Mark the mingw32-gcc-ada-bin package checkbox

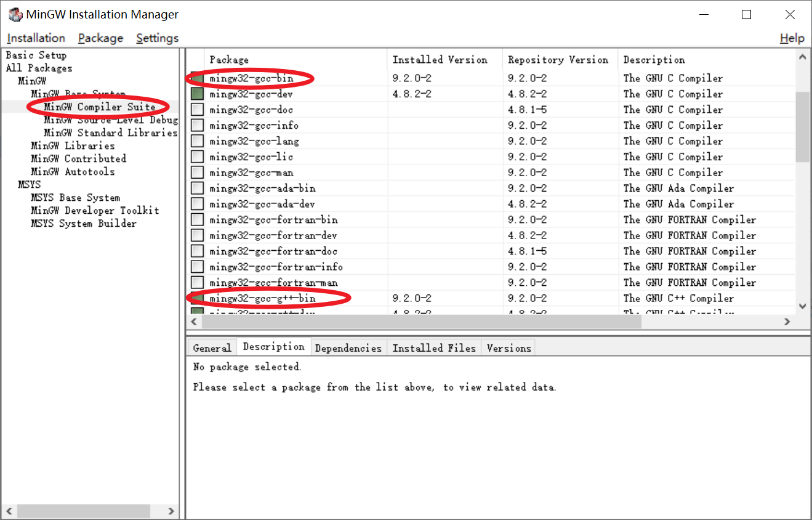tap(197, 188)
